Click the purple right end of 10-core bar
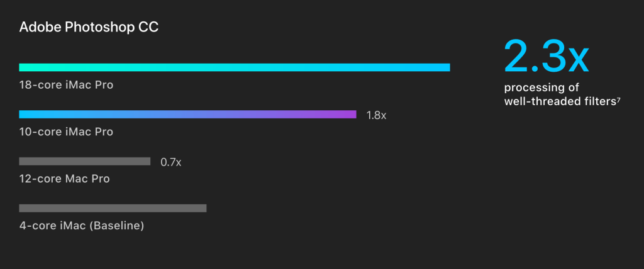644x269 pixels. tap(350, 115)
